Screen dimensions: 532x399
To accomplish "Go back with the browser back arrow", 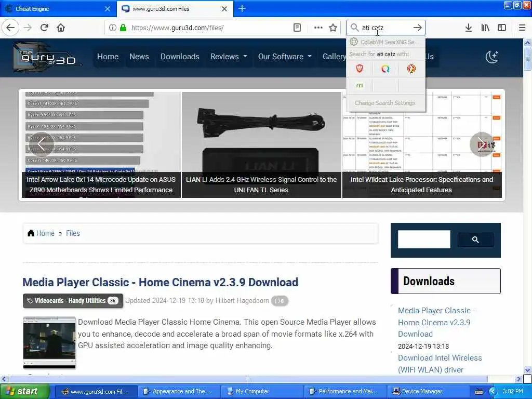I will pos(10,28).
